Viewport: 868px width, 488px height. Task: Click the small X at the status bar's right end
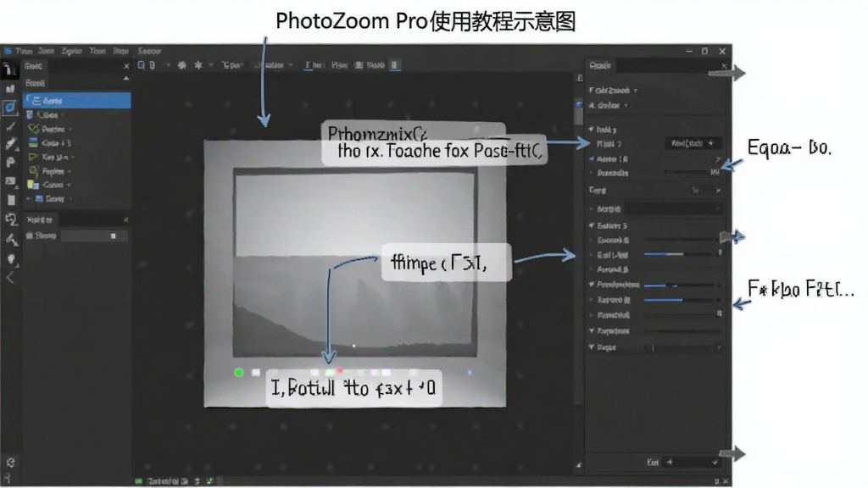(x=726, y=481)
